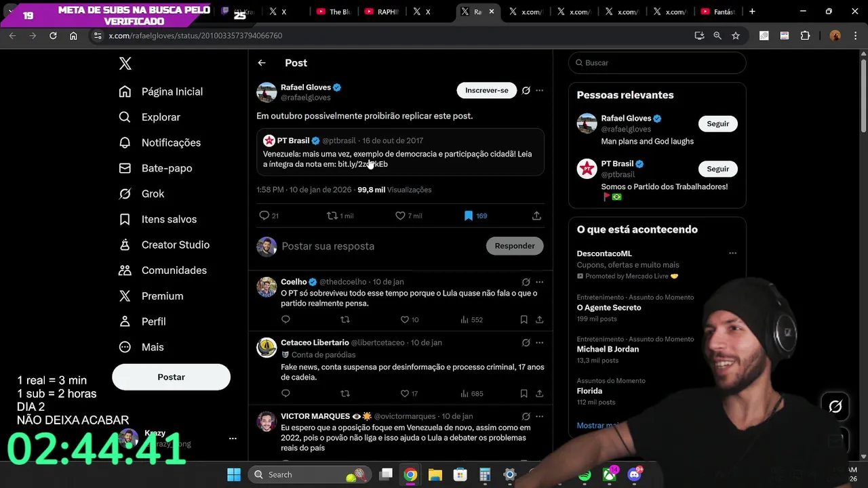The width and height of the screenshot is (868, 488).
Task: Click the Grok icon on Rafael Gloves' post
Action: [x=526, y=90]
